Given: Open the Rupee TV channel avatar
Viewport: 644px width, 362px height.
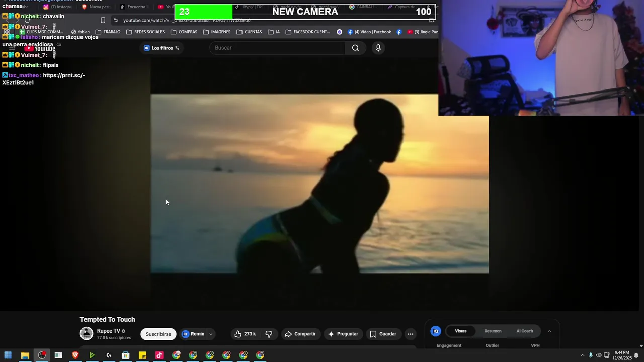Looking at the screenshot, I should coord(87,333).
